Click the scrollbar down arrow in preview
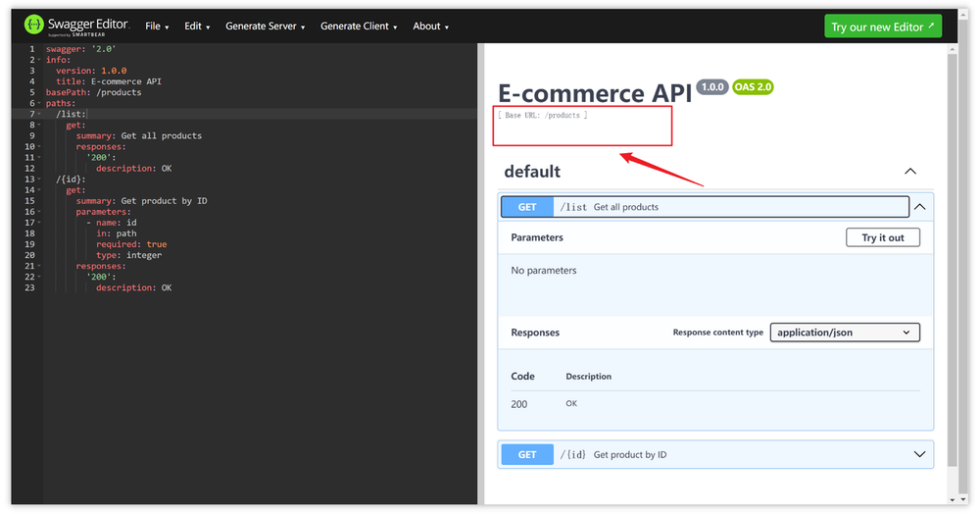Screen dimensions: 980x514 tap(953, 499)
